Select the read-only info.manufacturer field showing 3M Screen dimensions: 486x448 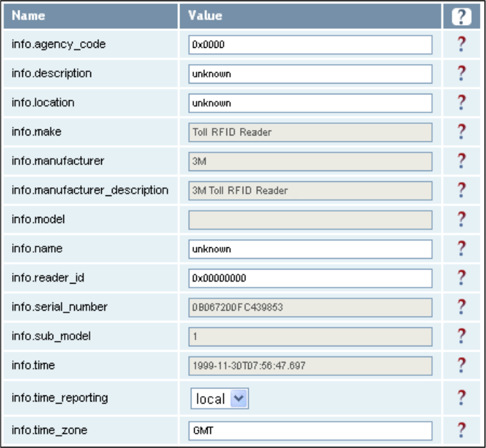tap(310, 162)
